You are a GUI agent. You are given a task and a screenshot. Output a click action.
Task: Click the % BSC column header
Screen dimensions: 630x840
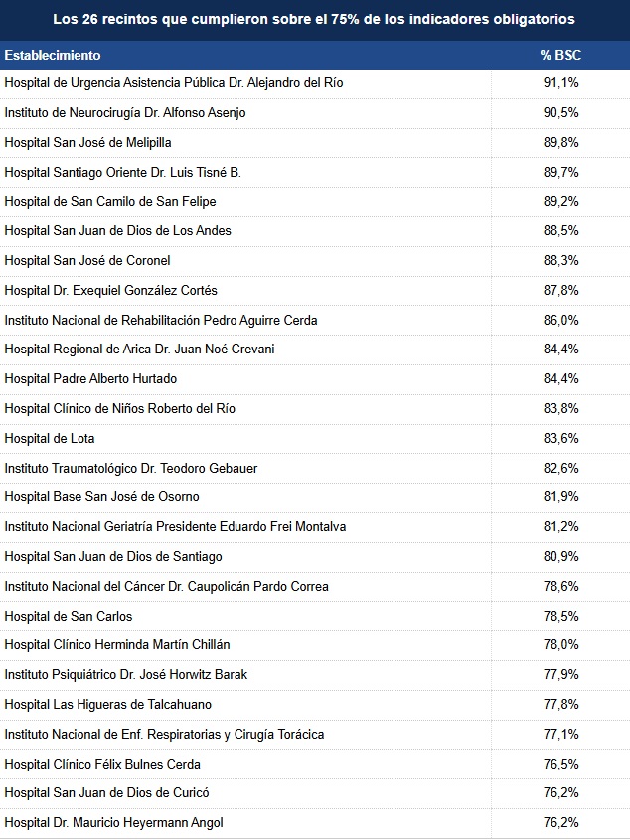click(x=560, y=56)
